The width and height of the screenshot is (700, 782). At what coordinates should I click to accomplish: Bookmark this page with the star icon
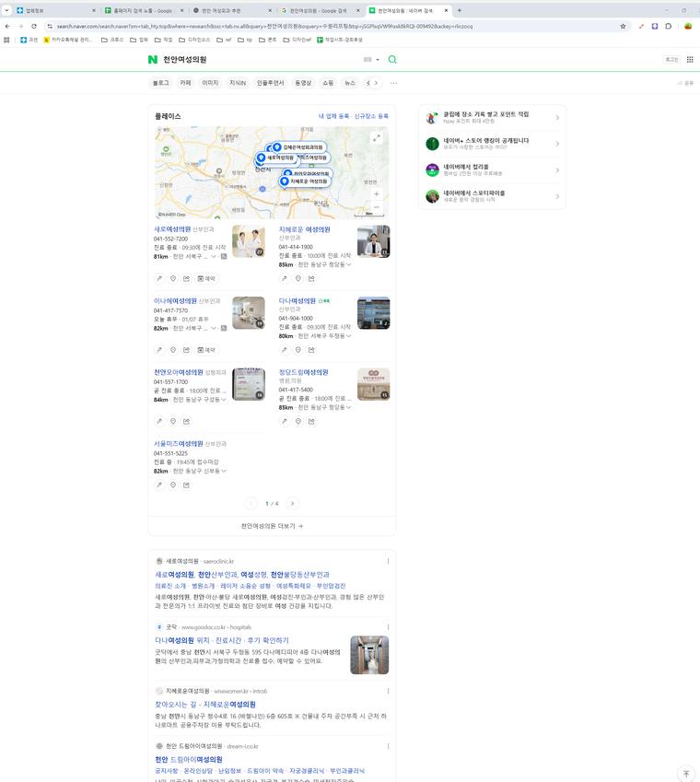623,26
